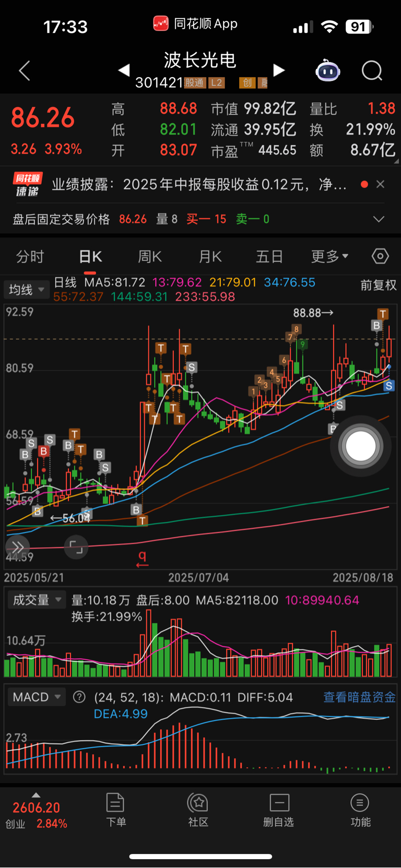Tap the blue S marker at latest candle
Screen dimensions: 401x868
(x=388, y=386)
